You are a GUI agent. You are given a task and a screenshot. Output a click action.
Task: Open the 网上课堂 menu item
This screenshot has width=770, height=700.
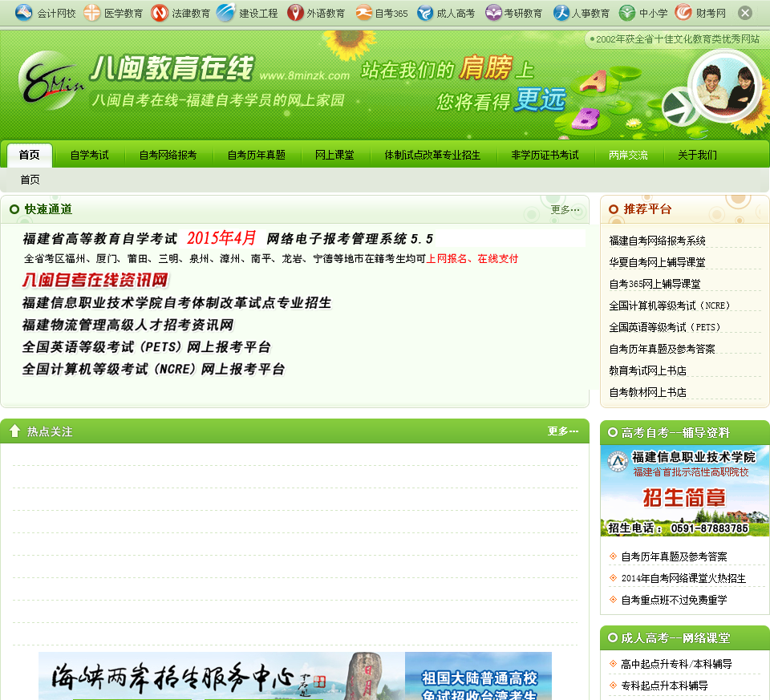pos(334,155)
